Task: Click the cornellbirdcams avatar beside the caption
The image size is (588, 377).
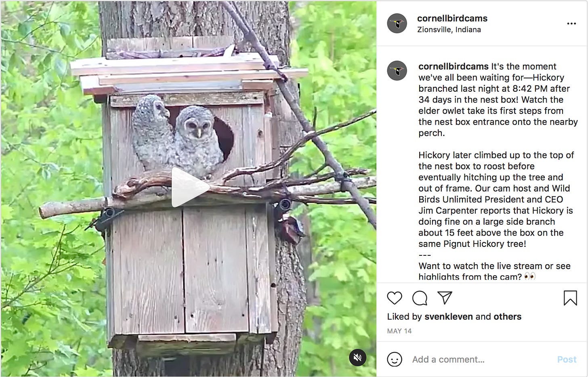Action: 397,71
